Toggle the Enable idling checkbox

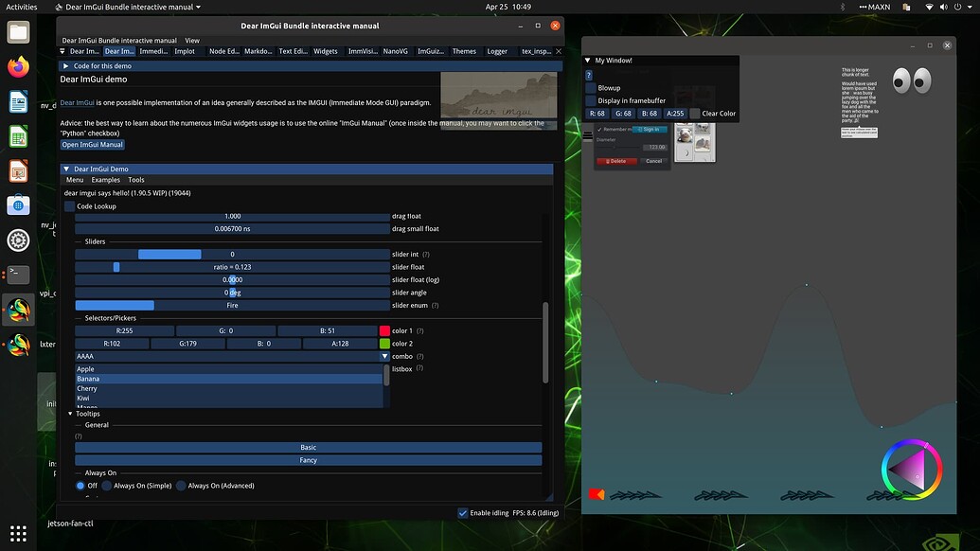(x=462, y=513)
